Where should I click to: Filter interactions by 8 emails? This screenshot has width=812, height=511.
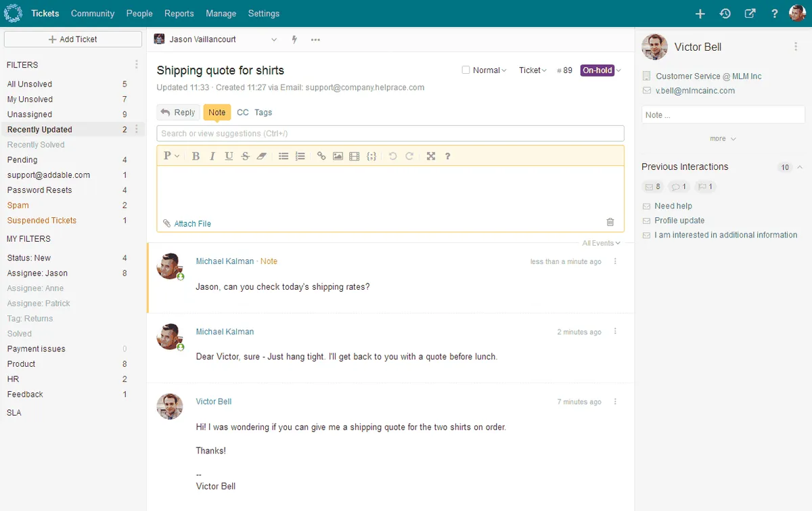652,187
